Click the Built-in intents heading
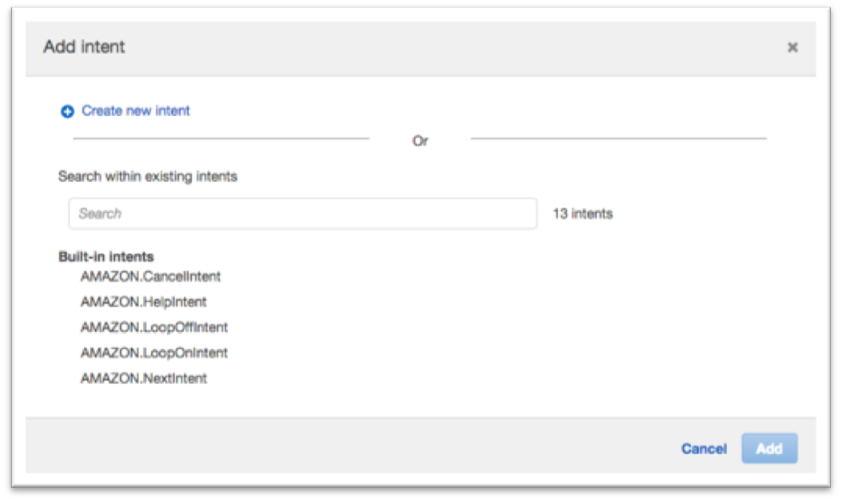The width and height of the screenshot is (841, 499). pyautogui.click(x=106, y=256)
